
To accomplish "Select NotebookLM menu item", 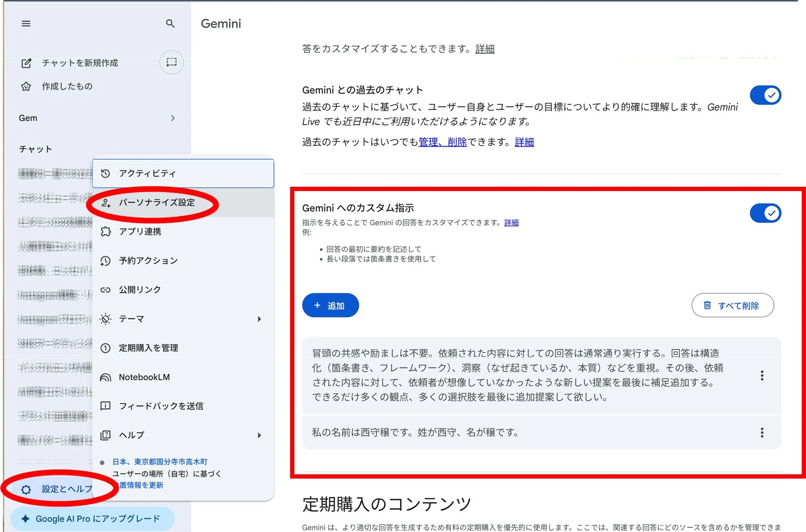I will [x=183, y=377].
